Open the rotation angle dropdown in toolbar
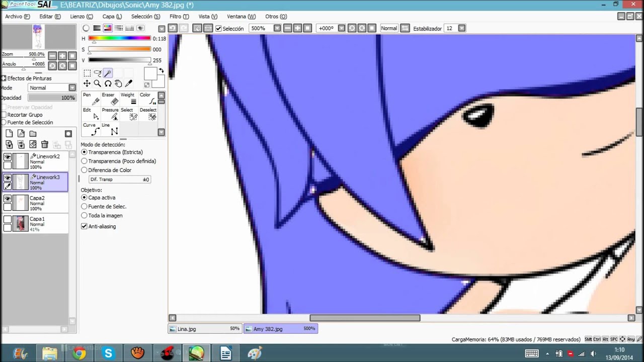Image resolution: width=644 pixels, height=362 pixels. pyautogui.click(x=342, y=28)
